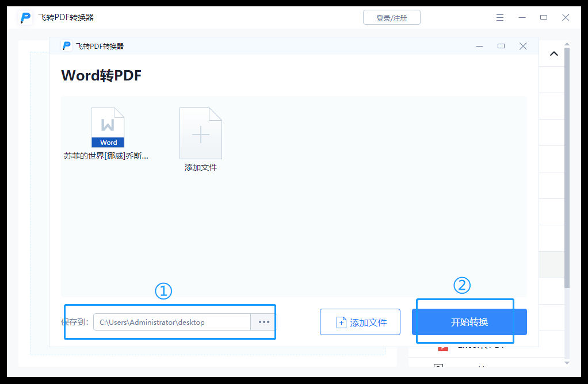Click the 保存到 label

coord(75,322)
